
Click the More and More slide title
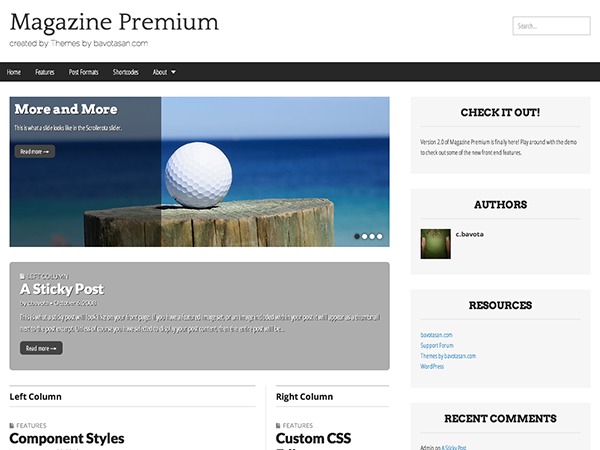[x=66, y=109]
